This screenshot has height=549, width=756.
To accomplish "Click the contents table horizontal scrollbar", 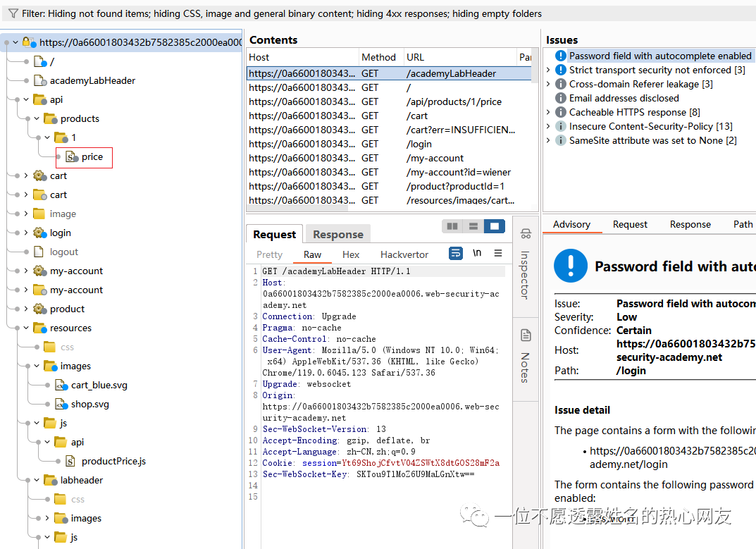I will pos(298,209).
